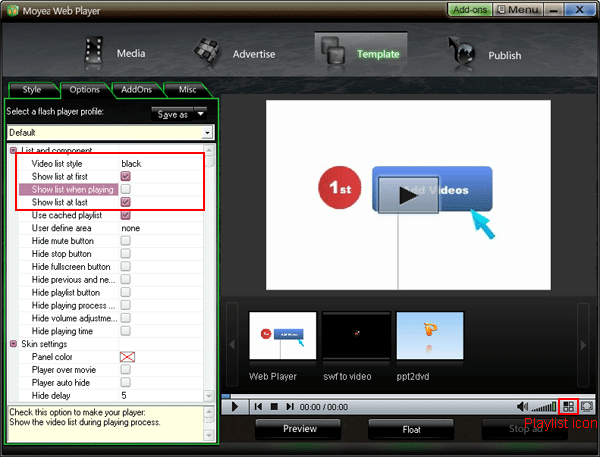
Task: Open Add-ons from the title bar
Action: [470, 10]
